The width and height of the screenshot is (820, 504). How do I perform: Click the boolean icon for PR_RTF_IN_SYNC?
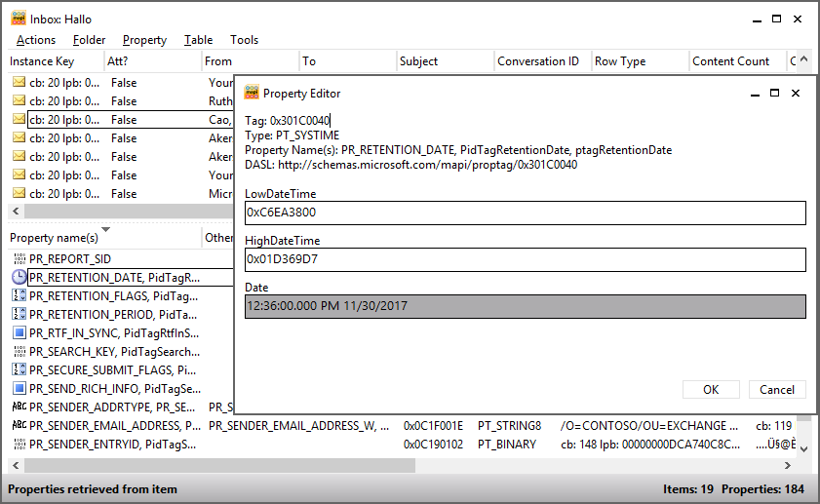[x=19, y=333]
